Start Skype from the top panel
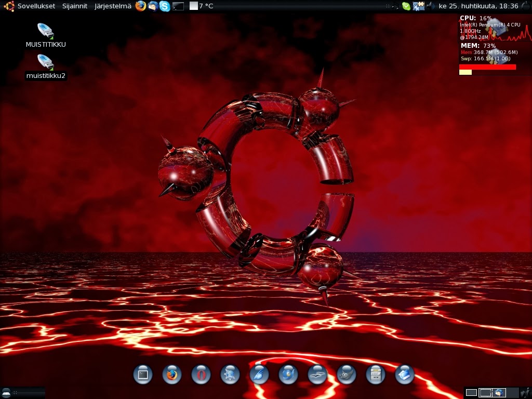 pos(164,6)
